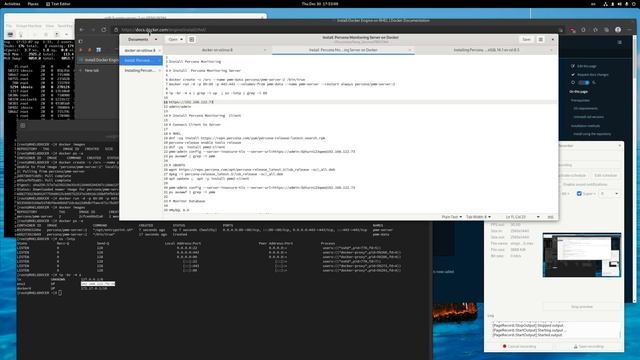Viewport: 640px width, 360px height.
Task: Click the clock in the top bar
Action: click(320, 4)
